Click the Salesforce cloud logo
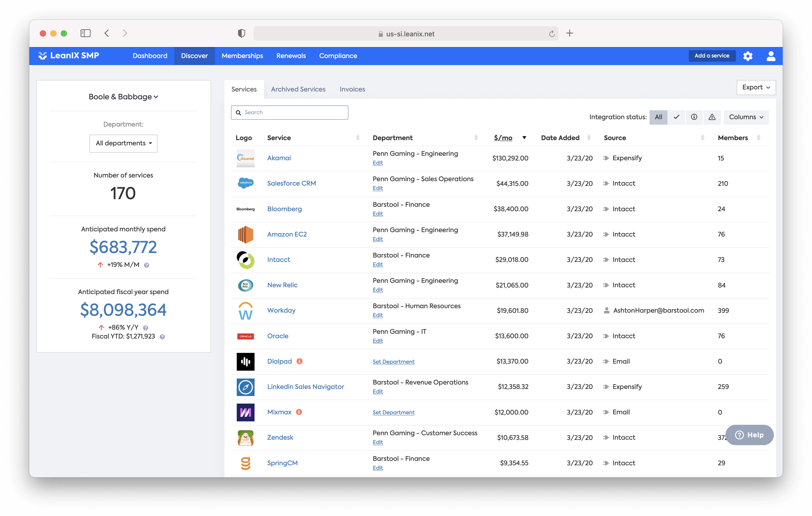The height and width of the screenshot is (516, 812). [x=245, y=183]
